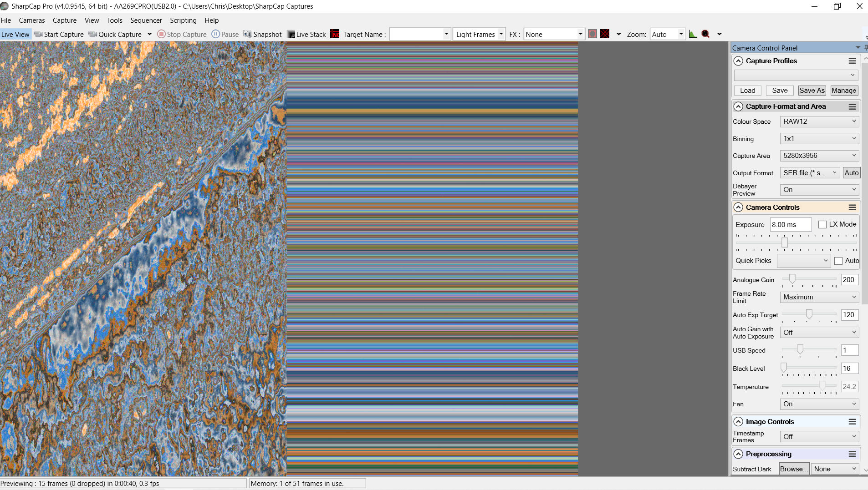Collapse the Camera Controls section
The width and height of the screenshot is (868, 490).
[x=739, y=207]
